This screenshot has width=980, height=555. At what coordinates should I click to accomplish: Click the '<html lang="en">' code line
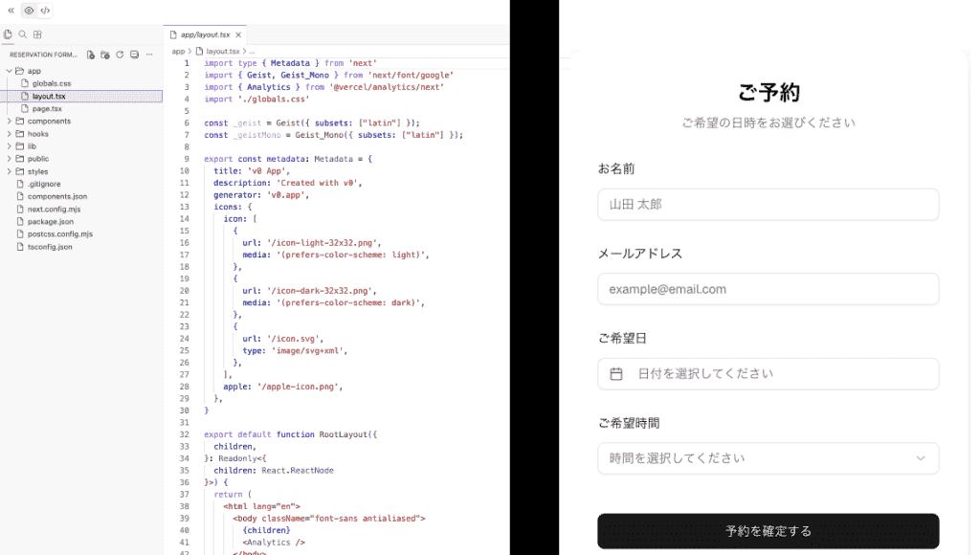(262, 507)
